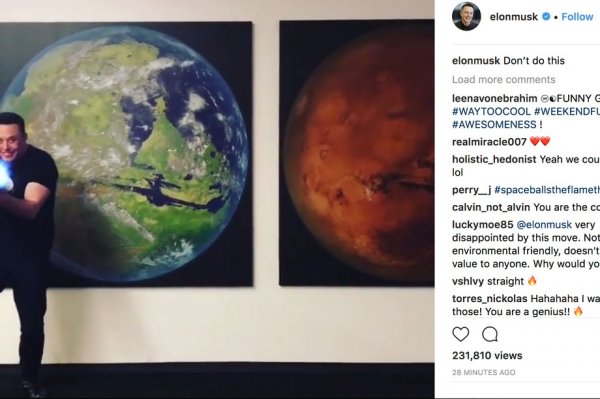
Task: Click the heart like icon
Action: click(x=460, y=335)
